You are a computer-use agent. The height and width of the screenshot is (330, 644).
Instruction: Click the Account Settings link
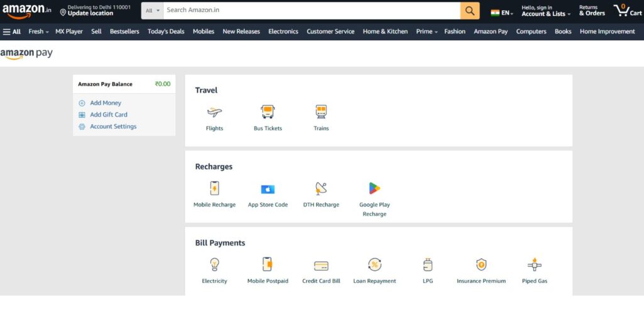(113, 127)
